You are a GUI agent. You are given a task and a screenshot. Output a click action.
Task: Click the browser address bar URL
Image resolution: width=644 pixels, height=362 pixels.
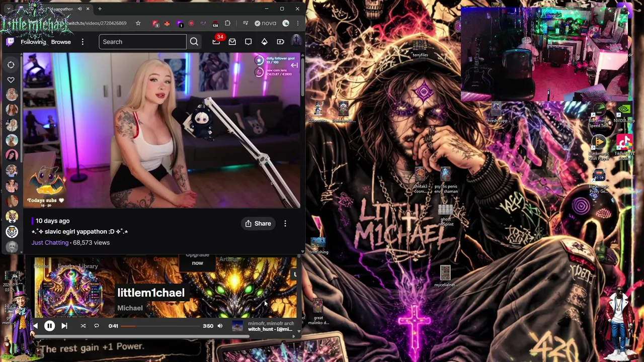click(x=98, y=23)
